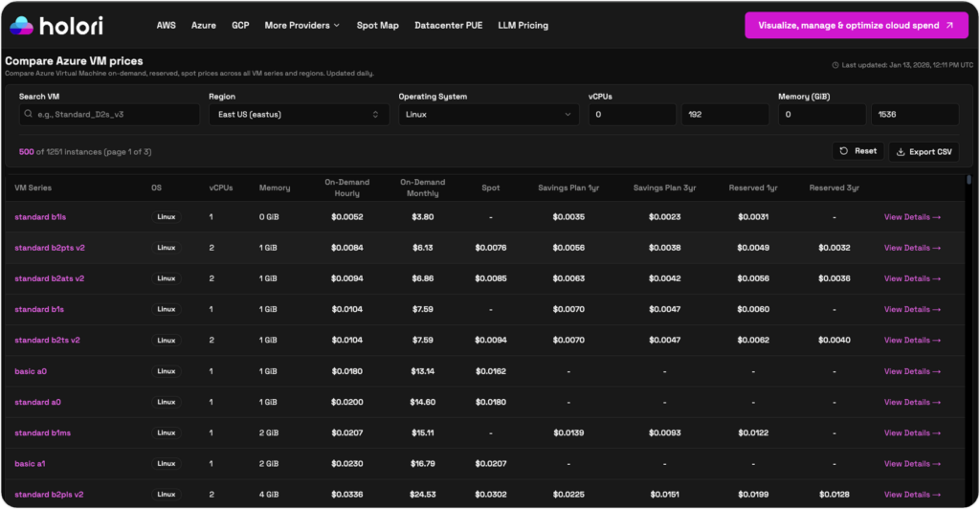The image size is (980, 509).
Task: Click spot price $0.0302
Action: (491, 495)
